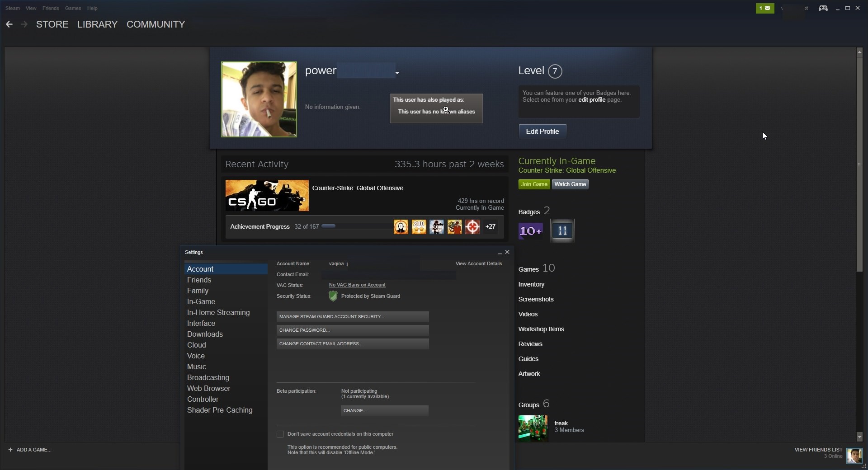Go to the STORE tab
868x470 pixels.
[x=52, y=24]
